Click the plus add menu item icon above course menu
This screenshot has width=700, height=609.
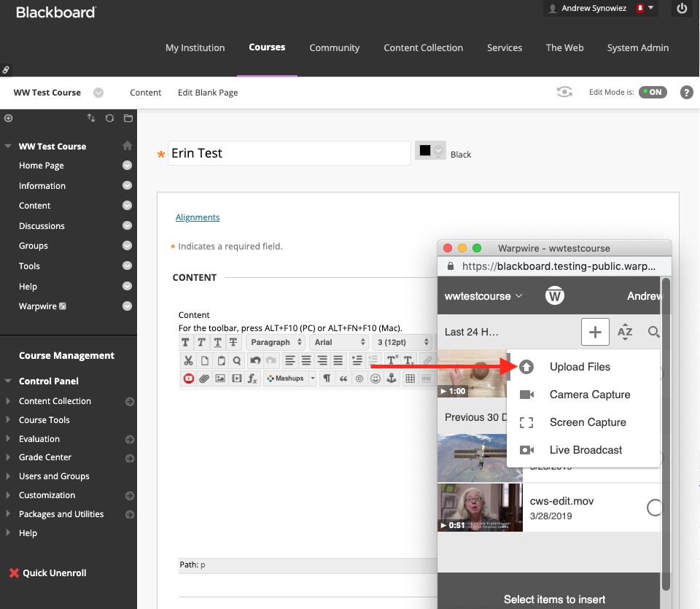[x=9, y=118]
